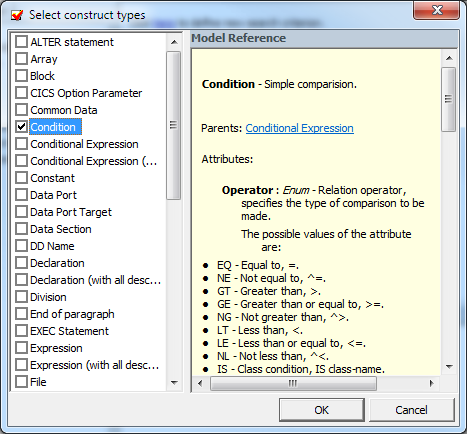Viewport: 467px width, 434px height.
Task: Click the 'IS - Class condition' entry
Action: (301, 369)
